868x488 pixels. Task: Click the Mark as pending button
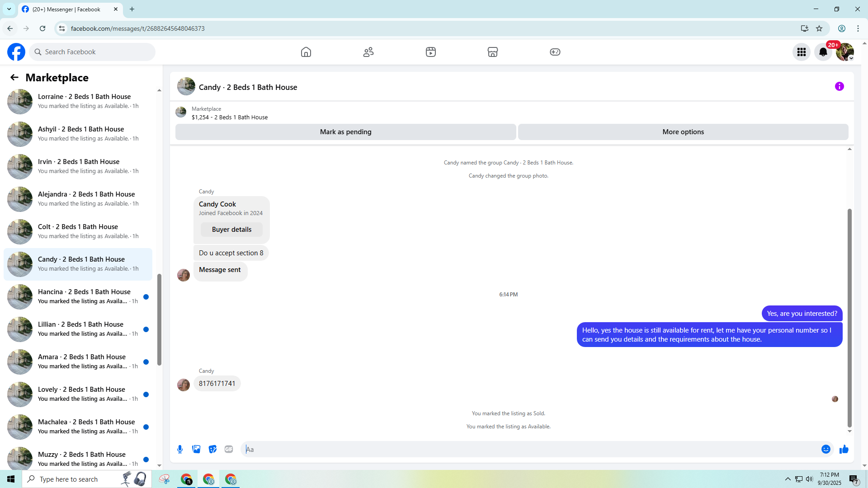coord(346,132)
